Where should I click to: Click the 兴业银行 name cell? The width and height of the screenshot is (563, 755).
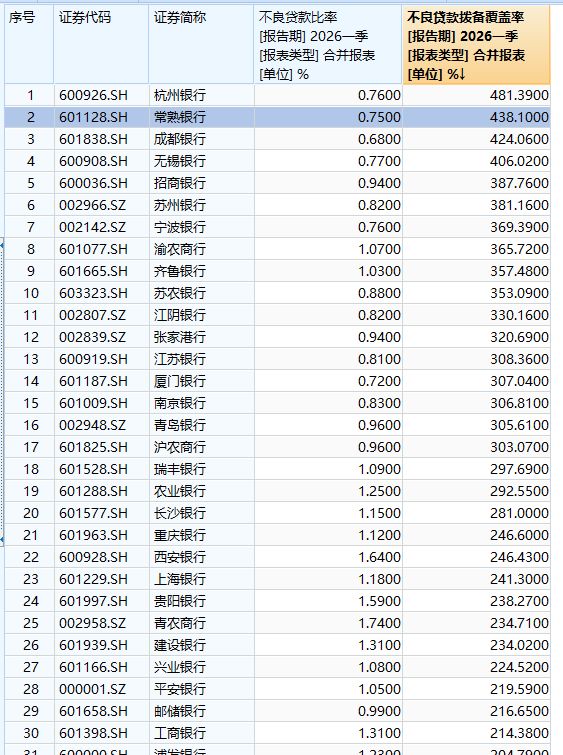(x=180, y=667)
